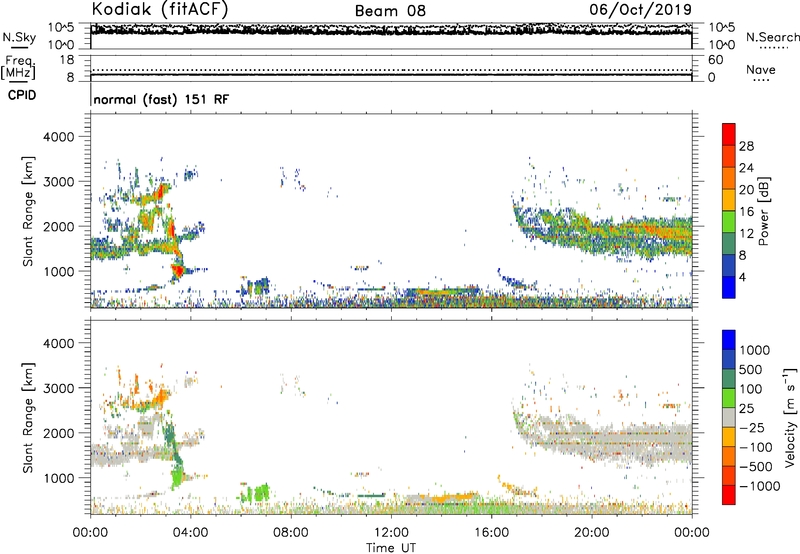Click the "08:00" time axis tick label
800x554 pixels.
point(291,533)
